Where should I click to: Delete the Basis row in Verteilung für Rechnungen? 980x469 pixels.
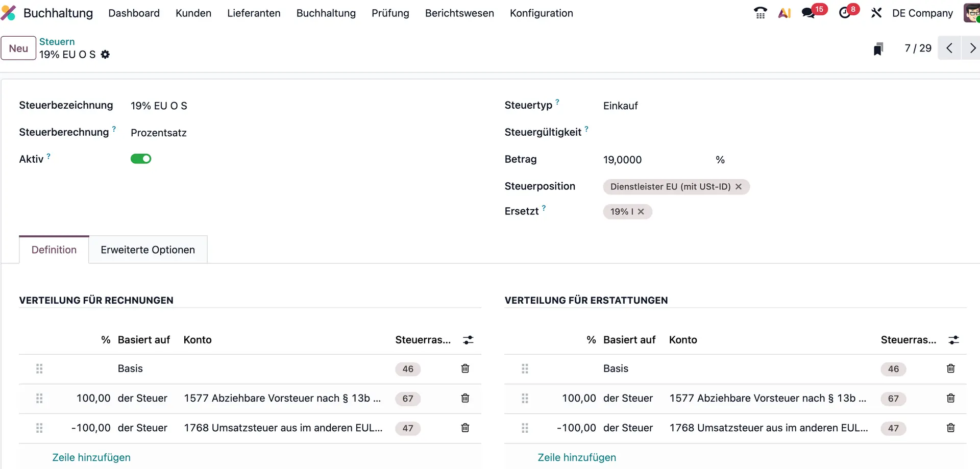(x=465, y=368)
